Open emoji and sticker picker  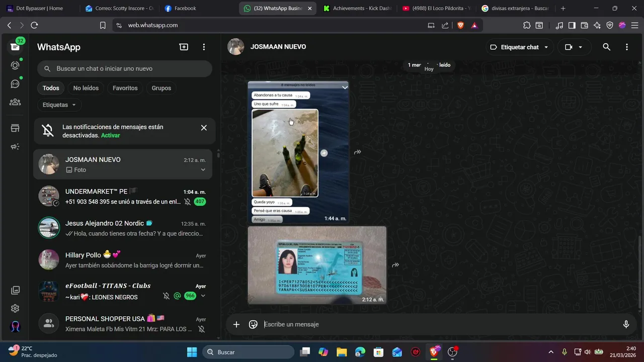pyautogui.click(x=253, y=324)
